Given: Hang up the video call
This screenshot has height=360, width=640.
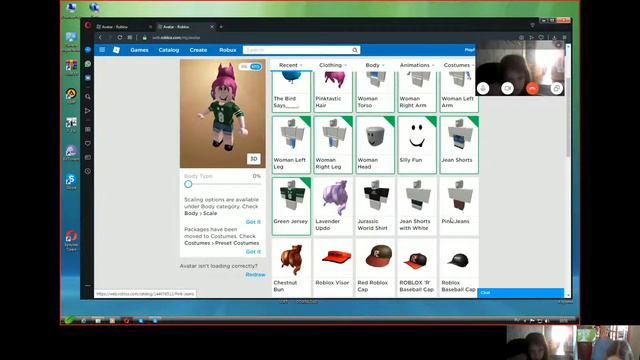Looking at the screenshot, I should pyautogui.click(x=532, y=88).
